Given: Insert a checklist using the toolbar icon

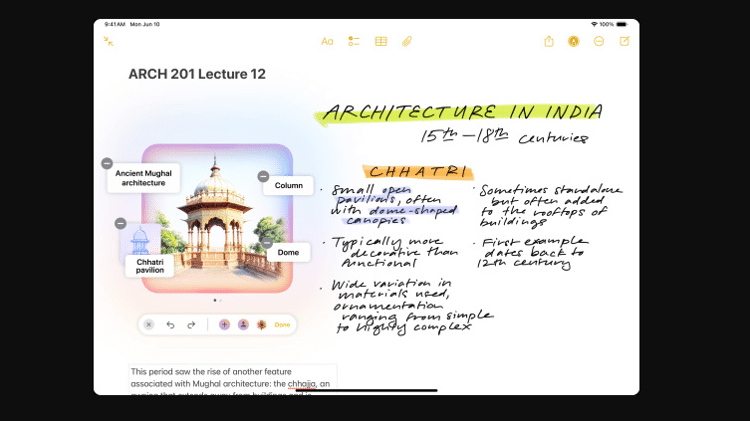Looking at the screenshot, I should coord(354,42).
